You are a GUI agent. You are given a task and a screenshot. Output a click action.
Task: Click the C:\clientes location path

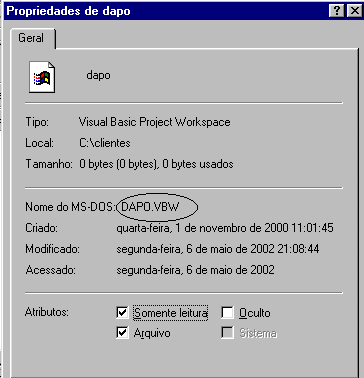[105, 143]
